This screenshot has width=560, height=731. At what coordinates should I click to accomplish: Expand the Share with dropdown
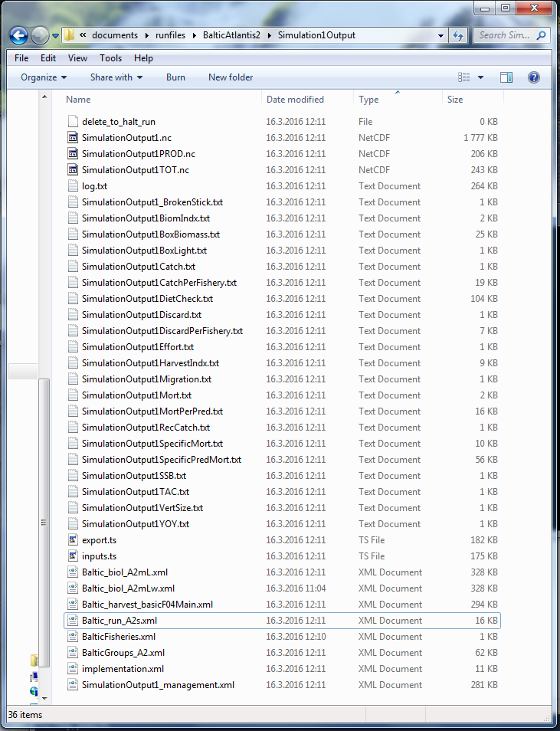click(117, 77)
